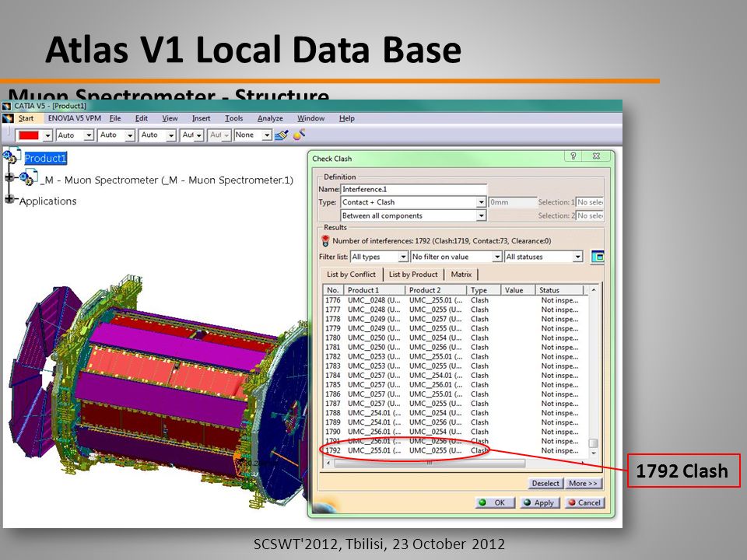Sort by the Type column header
747x560 pixels.
point(483,290)
